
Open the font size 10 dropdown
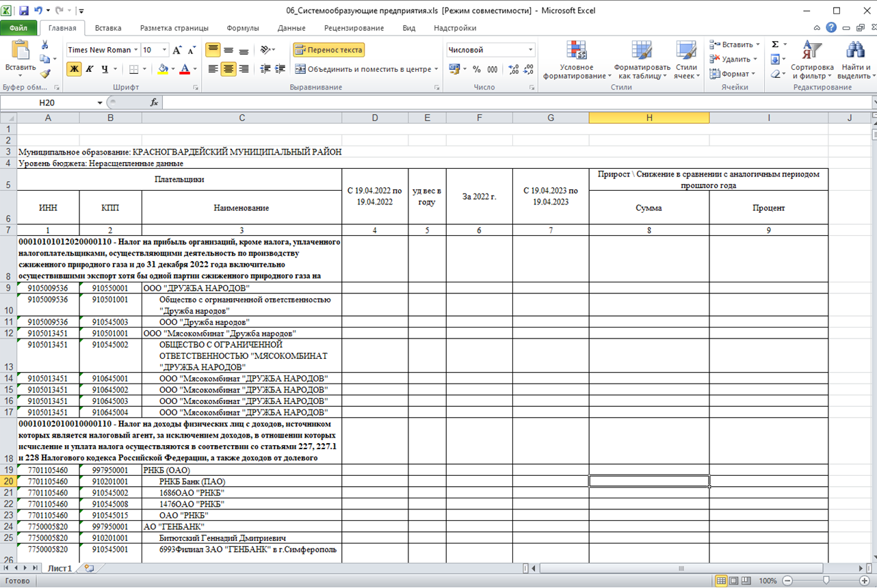coord(164,50)
